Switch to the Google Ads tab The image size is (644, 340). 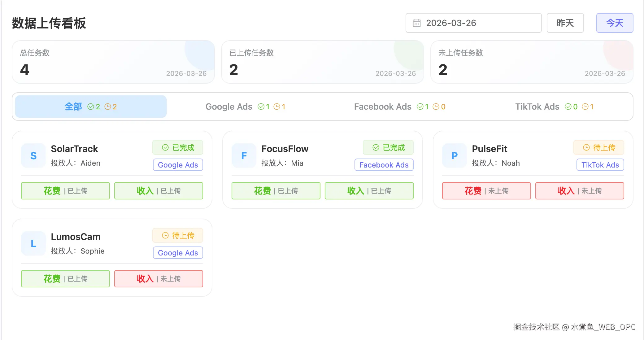(x=245, y=107)
